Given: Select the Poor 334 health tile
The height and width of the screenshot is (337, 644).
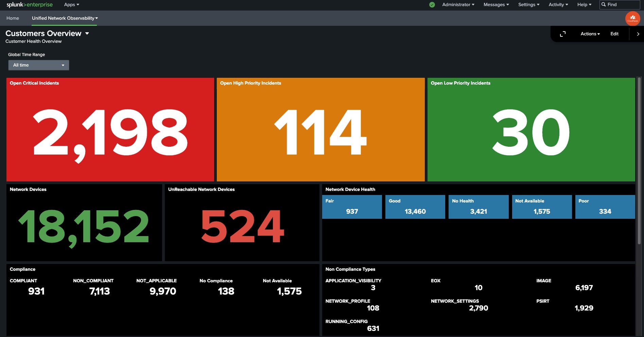Looking at the screenshot, I should (605, 207).
